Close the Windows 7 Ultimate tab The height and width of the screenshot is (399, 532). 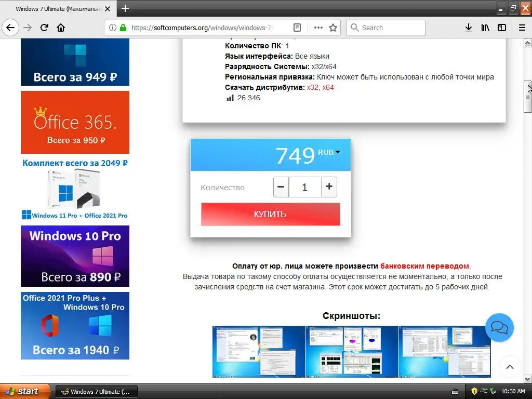tap(108, 9)
